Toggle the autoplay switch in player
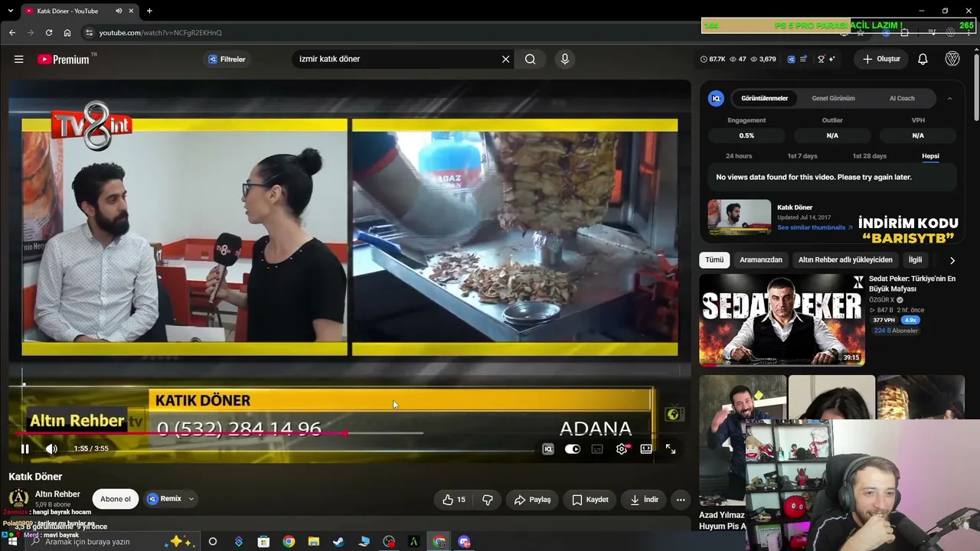 click(573, 449)
